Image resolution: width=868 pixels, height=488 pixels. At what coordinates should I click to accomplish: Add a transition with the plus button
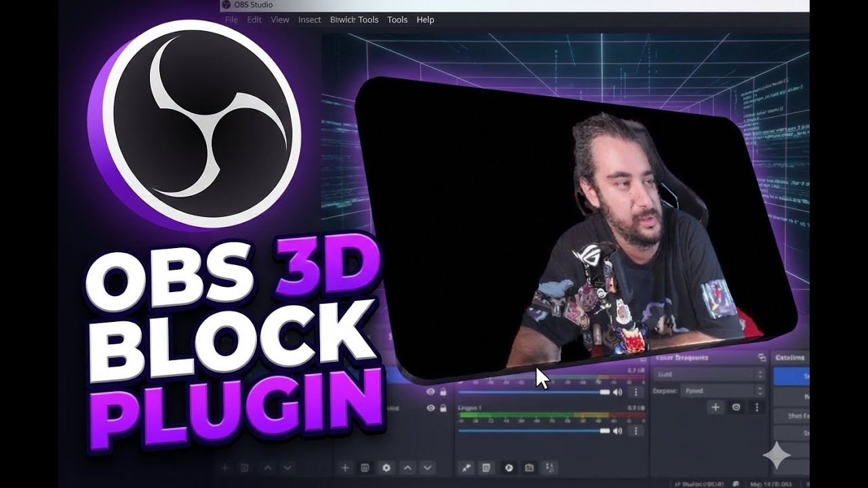[x=715, y=407]
